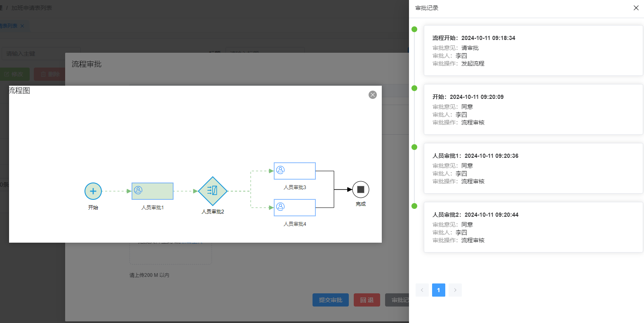Go to previous page of approval records
This screenshot has height=323, width=644.
pos(422,290)
